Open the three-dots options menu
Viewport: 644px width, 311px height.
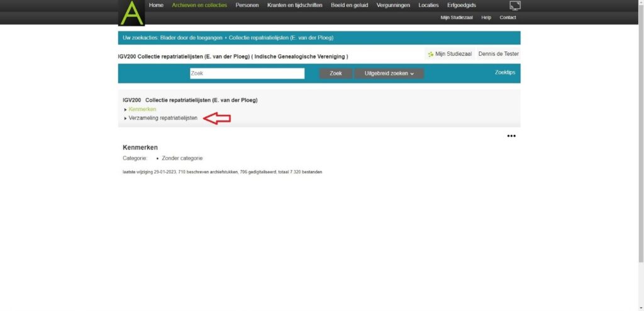pyautogui.click(x=511, y=136)
